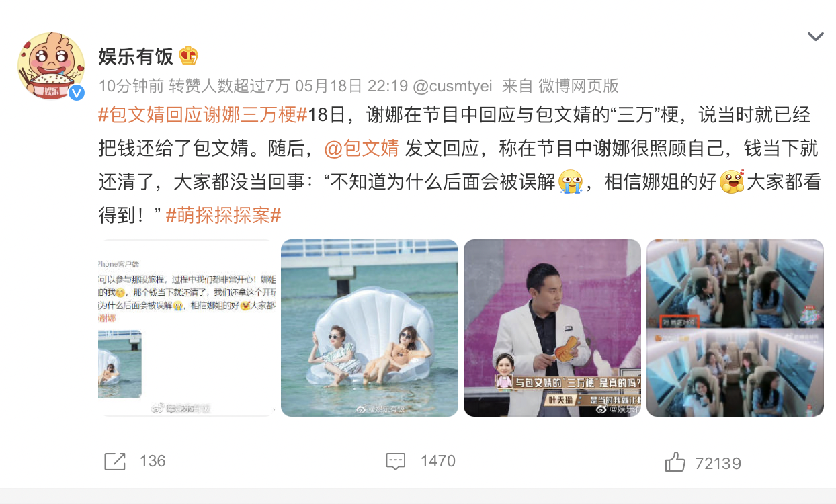Open the @cusmtyei mention in the header
The height and width of the screenshot is (504, 836).
point(452,86)
